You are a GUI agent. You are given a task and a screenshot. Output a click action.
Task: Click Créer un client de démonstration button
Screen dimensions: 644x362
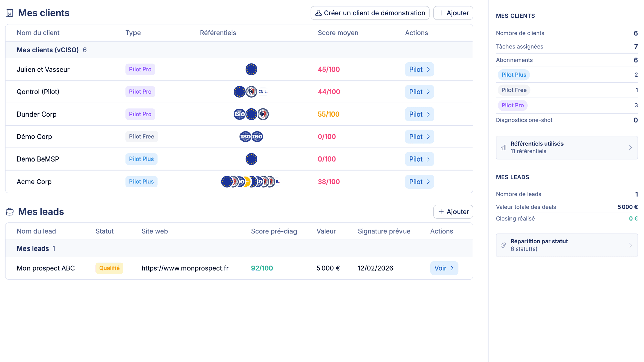pyautogui.click(x=370, y=13)
